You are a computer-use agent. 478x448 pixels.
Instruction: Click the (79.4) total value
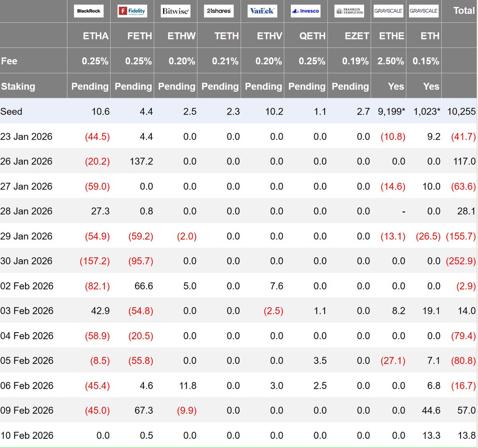coord(463,336)
